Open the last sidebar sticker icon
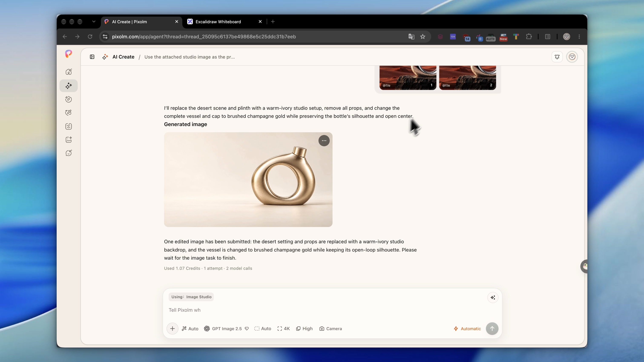 click(69, 153)
